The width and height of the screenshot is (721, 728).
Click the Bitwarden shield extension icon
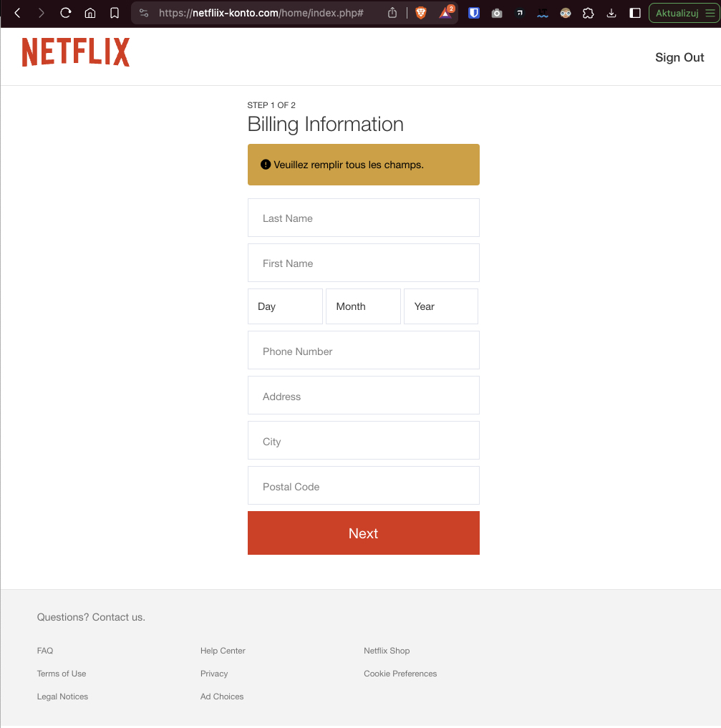[x=473, y=13]
